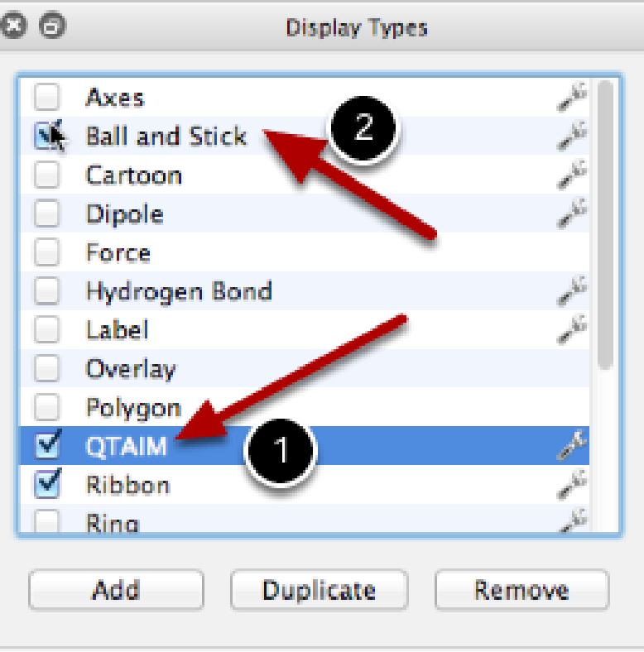Click the Ball and Stick wrench icon
This screenshot has height=652, width=644.
pyautogui.click(x=572, y=136)
